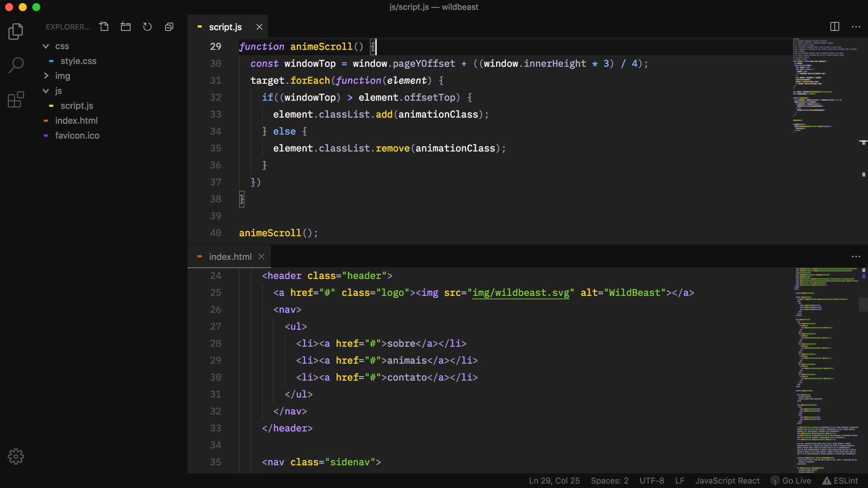Screen dimensions: 868x488
Task: Open JavaScript React language mode selector
Action: (x=727, y=481)
